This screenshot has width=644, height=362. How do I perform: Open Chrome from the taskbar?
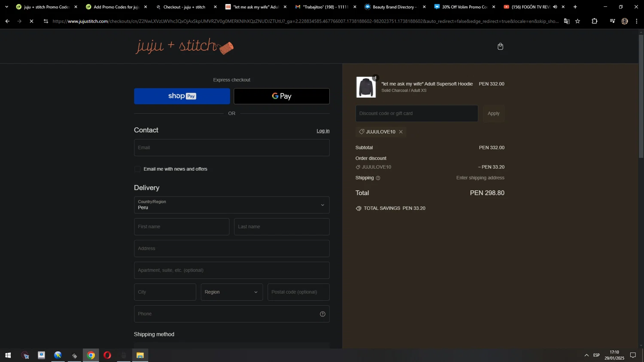tap(91, 355)
